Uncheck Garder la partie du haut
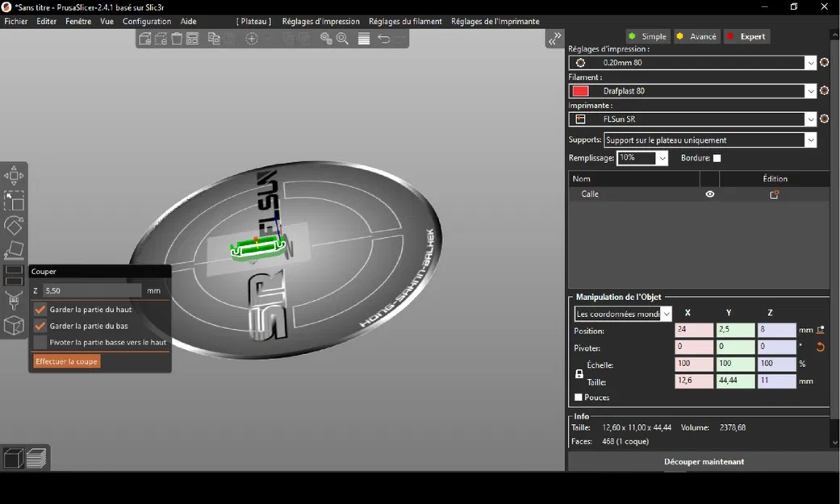Viewport: 840px width, 504px height. pyautogui.click(x=40, y=310)
